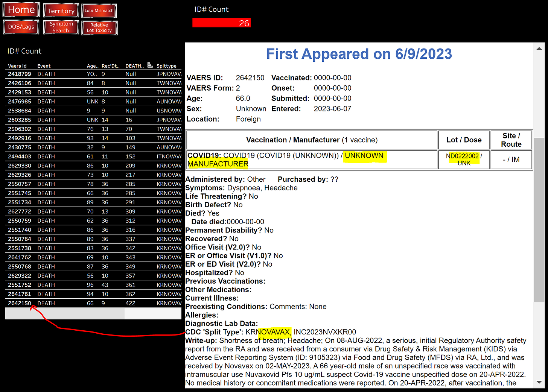Click the 'Dyspnoea, Headache' symptoms text
548x392 pixels.
click(x=262, y=188)
